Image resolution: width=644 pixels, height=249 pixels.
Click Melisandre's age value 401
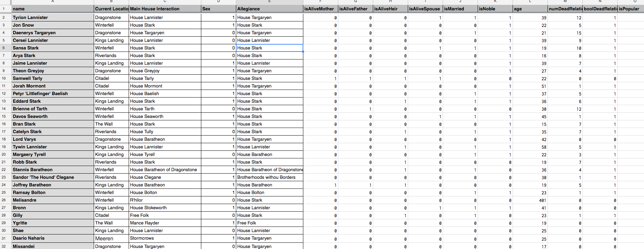click(530, 200)
